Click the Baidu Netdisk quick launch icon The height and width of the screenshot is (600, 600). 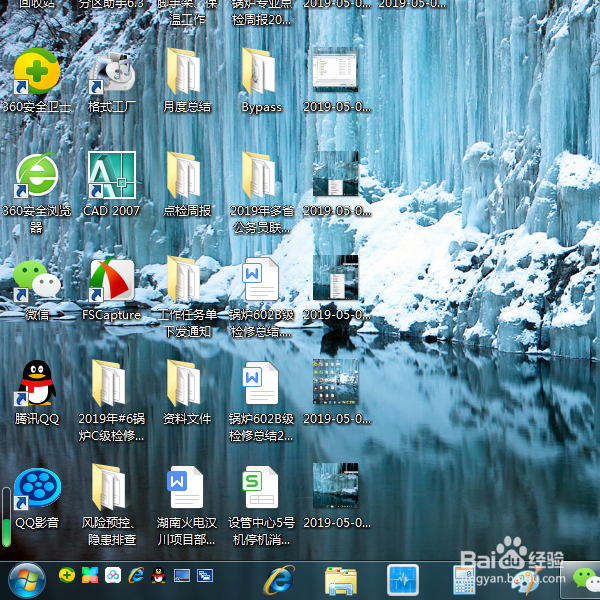[113, 575]
